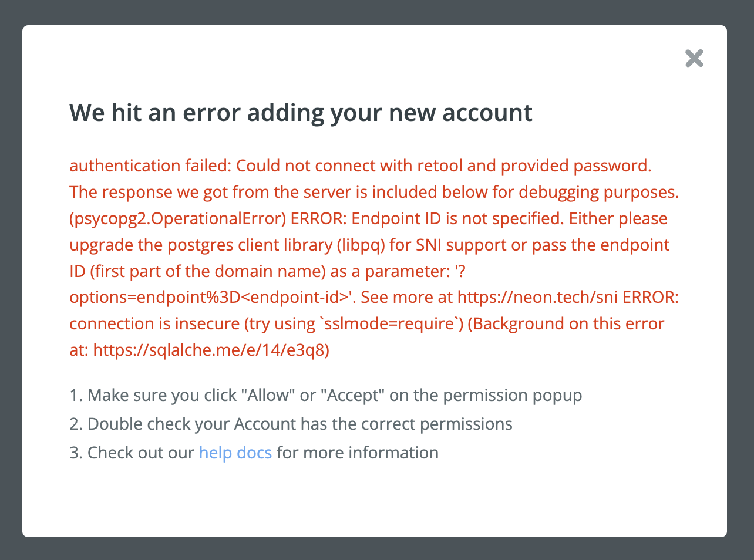This screenshot has width=754, height=560.
Task: Open the help docs link
Action: (235, 453)
